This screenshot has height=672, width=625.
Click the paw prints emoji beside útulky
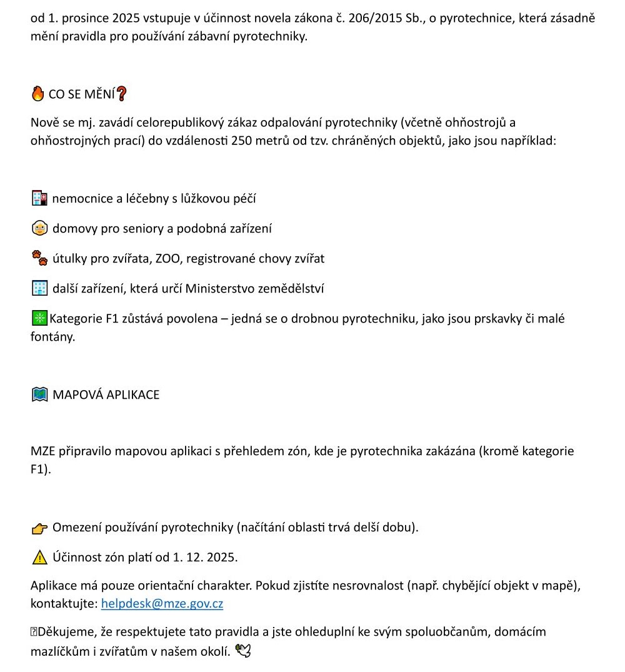[x=39, y=258]
